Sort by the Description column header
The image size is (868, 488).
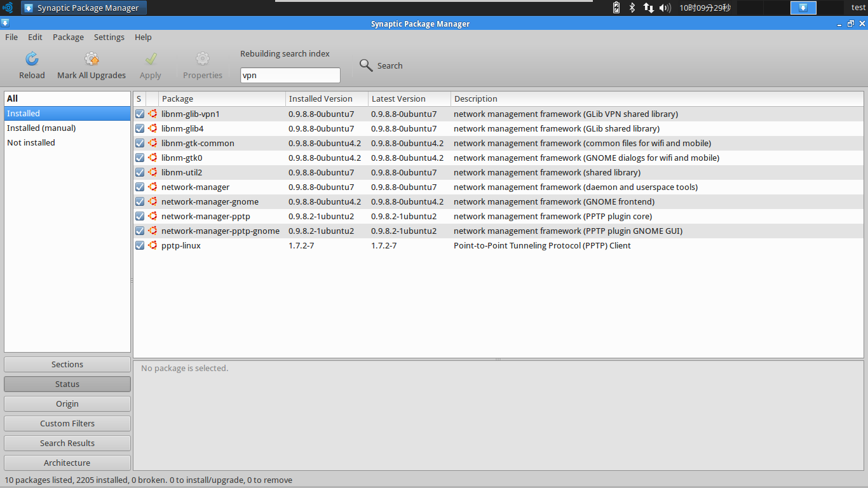tap(657, 98)
